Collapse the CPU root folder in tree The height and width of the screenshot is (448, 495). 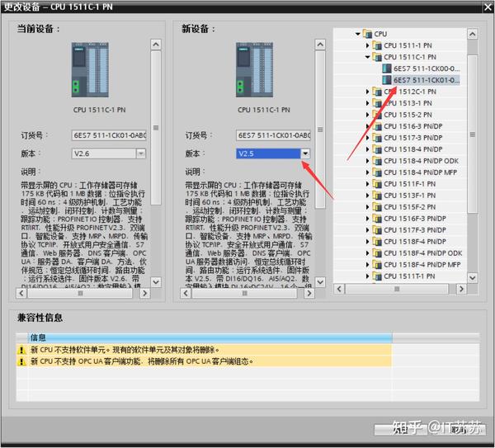point(358,34)
